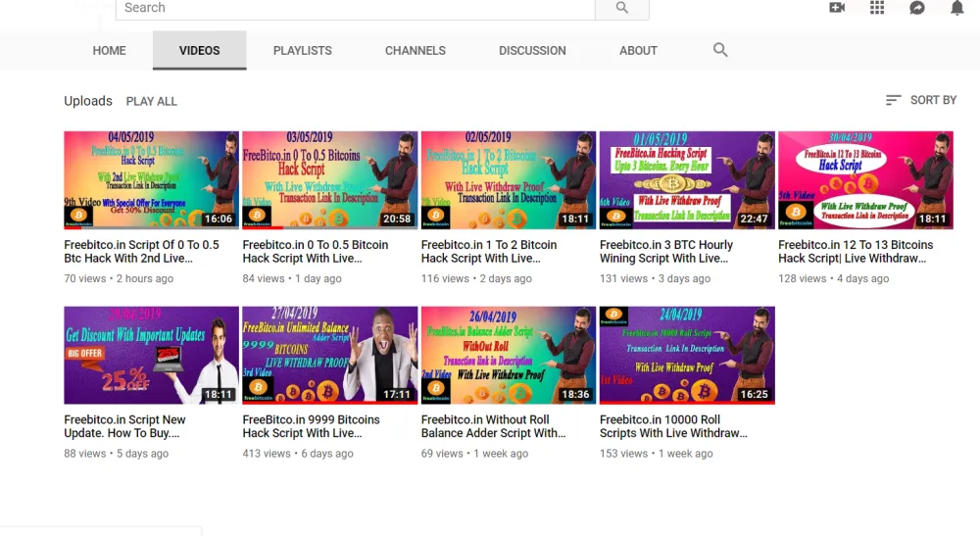Screen dimensions: 980x536
Task: Click the Uploads heading
Action: pos(88,101)
